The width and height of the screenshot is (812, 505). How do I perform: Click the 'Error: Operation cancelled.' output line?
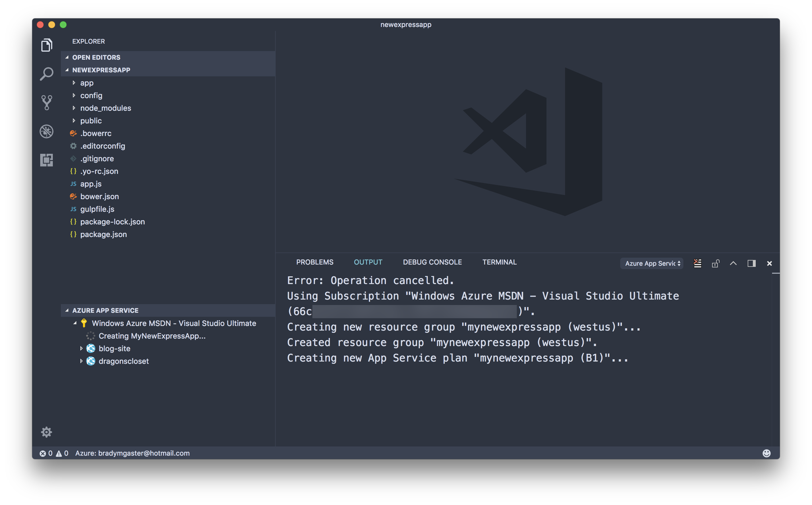[x=371, y=280]
